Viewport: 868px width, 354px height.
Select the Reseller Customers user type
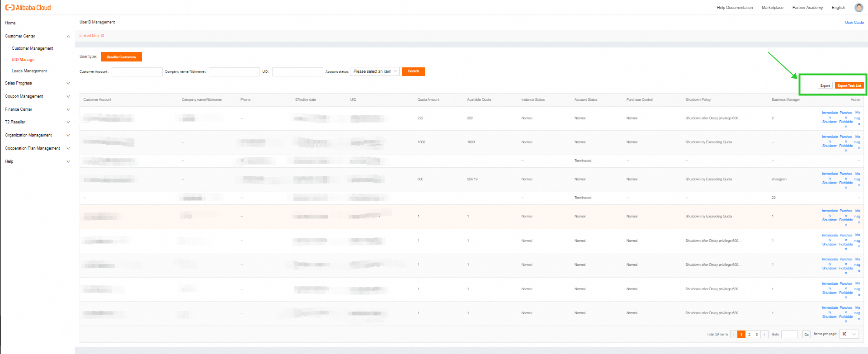tap(121, 57)
